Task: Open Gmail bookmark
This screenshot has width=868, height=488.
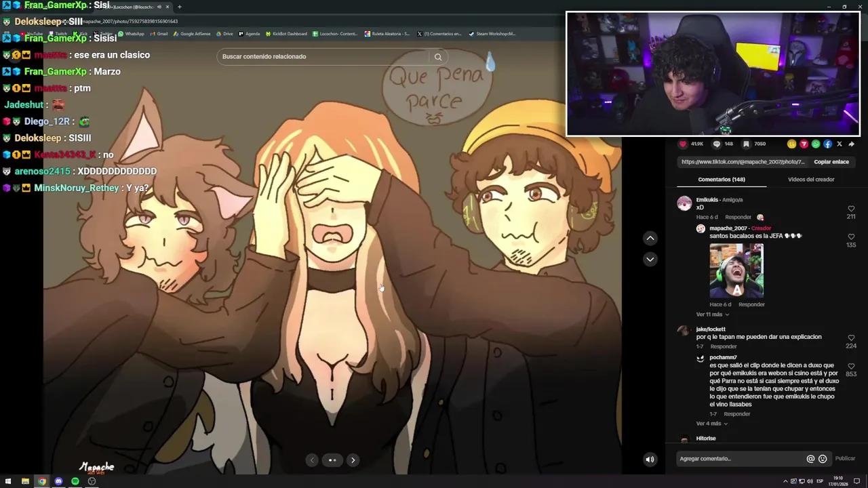Action: pos(159,34)
